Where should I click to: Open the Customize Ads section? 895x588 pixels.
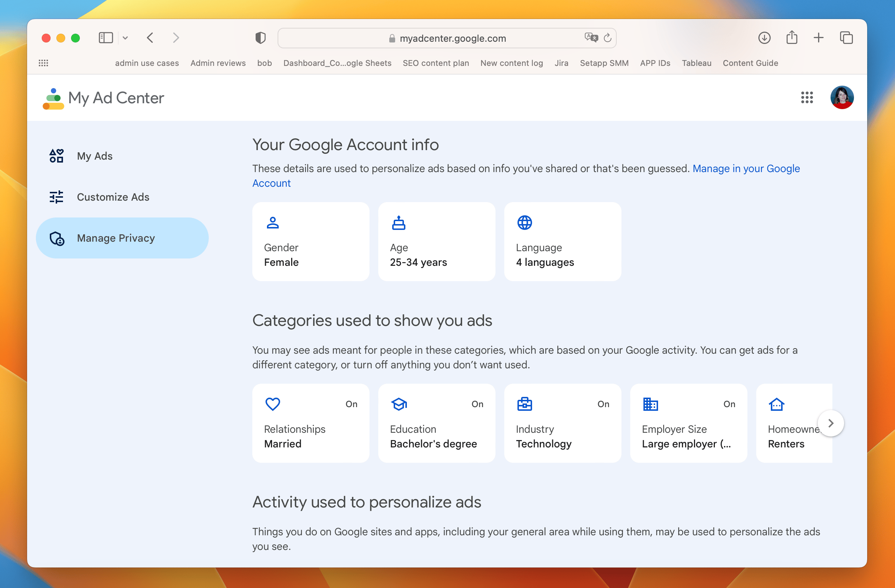click(x=122, y=197)
